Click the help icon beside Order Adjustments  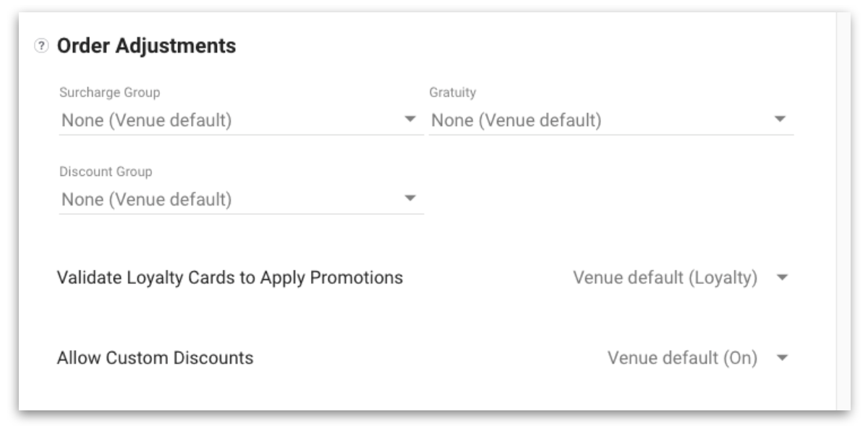(x=41, y=46)
